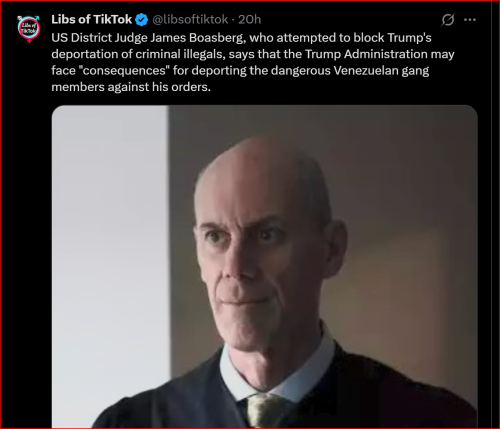The height and width of the screenshot is (429, 500).
Task: Click the judge's tie in the photo
Action: [x=263, y=411]
